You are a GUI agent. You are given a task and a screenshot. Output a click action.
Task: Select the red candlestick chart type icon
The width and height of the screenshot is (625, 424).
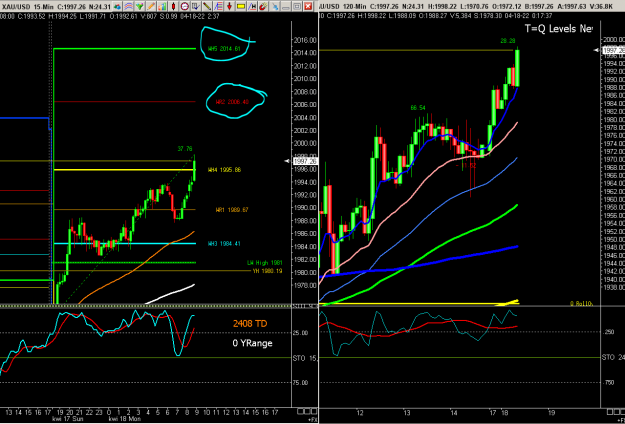[x=173, y=6]
